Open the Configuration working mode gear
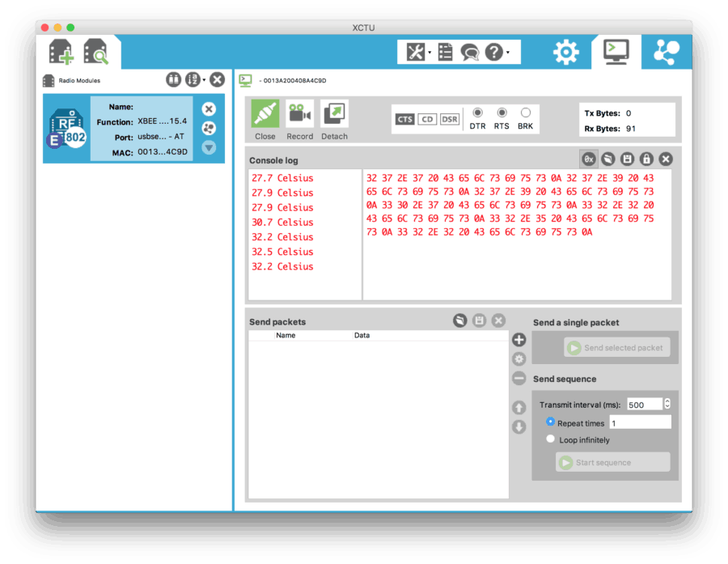The height and width of the screenshot is (564, 728). tap(565, 53)
